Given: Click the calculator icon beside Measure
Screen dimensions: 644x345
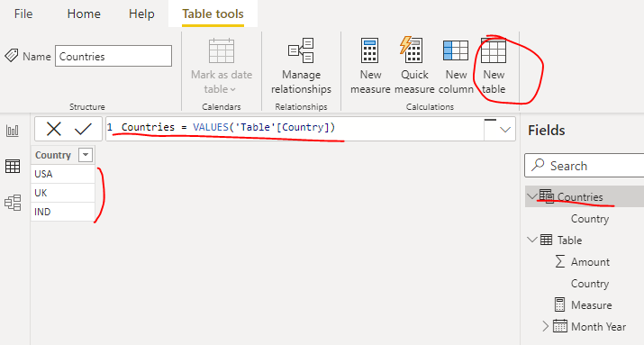Looking at the screenshot, I should pyautogui.click(x=560, y=304).
